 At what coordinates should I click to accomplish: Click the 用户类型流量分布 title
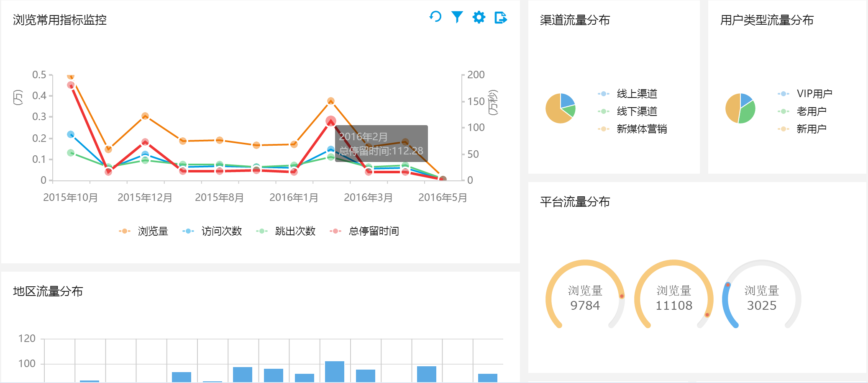click(767, 20)
